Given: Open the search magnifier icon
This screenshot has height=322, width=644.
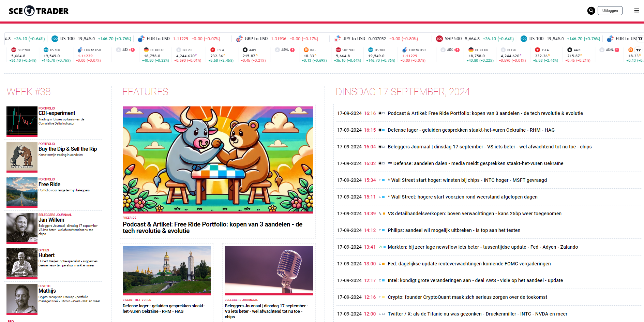Looking at the screenshot, I should pyautogui.click(x=591, y=11).
